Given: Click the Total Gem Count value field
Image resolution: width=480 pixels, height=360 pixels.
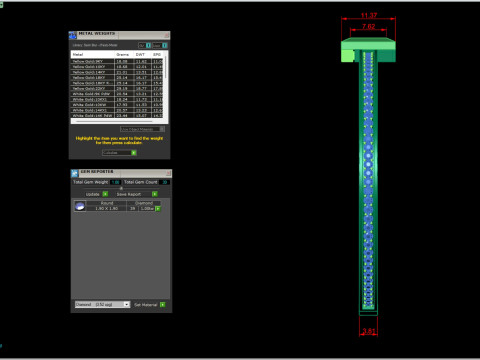Looking at the screenshot, I should tap(165, 182).
